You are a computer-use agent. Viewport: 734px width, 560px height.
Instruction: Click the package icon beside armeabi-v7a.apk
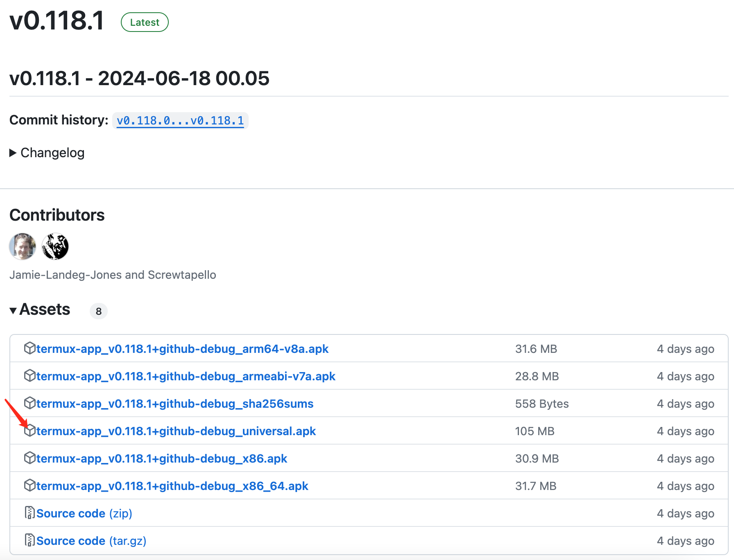point(30,375)
